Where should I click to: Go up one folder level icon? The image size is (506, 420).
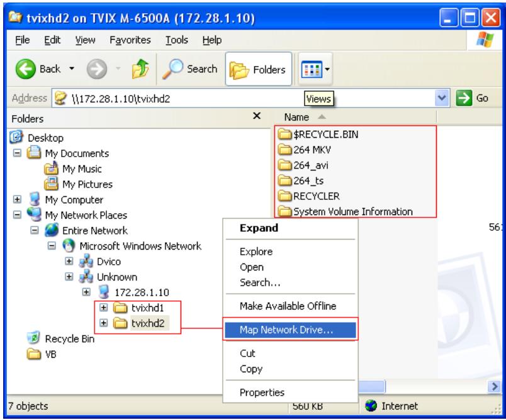pyautogui.click(x=140, y=69)
